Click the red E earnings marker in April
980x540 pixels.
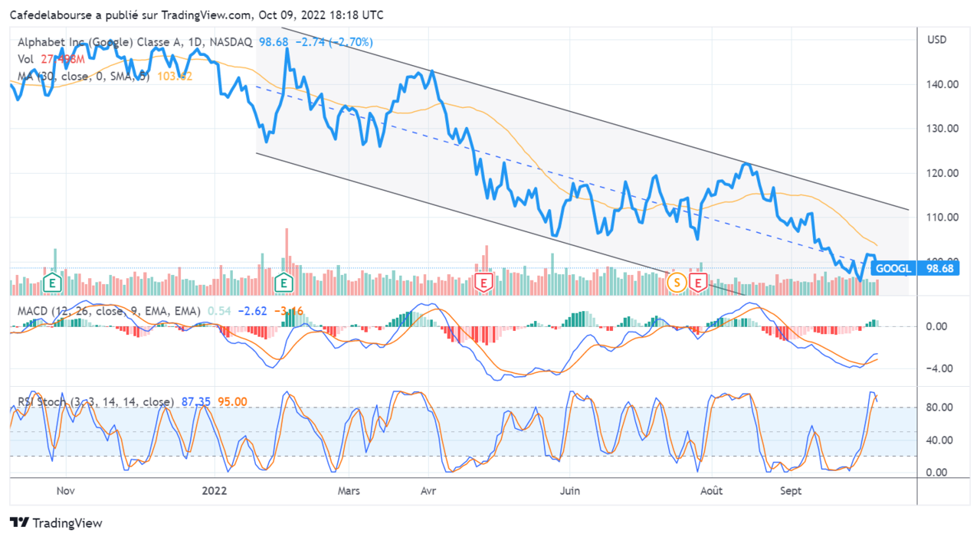click(x=483, y=283)
